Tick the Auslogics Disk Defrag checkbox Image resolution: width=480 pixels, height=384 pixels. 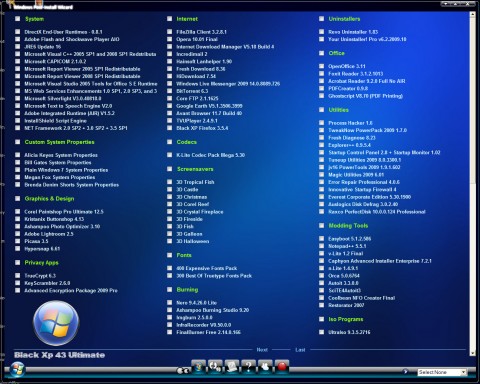pyautogui.click(x=321, y=204)
